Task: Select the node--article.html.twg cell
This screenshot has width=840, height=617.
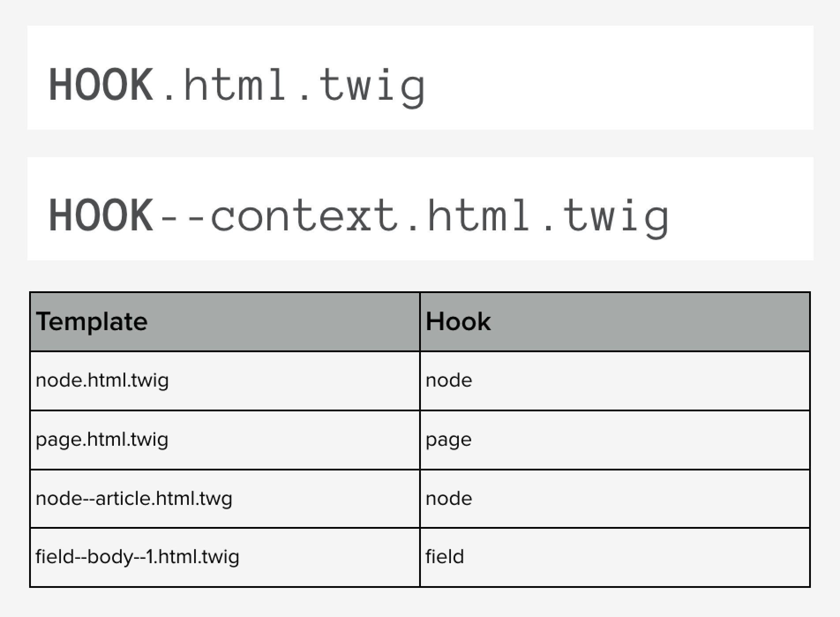Action: click(134, 499)
